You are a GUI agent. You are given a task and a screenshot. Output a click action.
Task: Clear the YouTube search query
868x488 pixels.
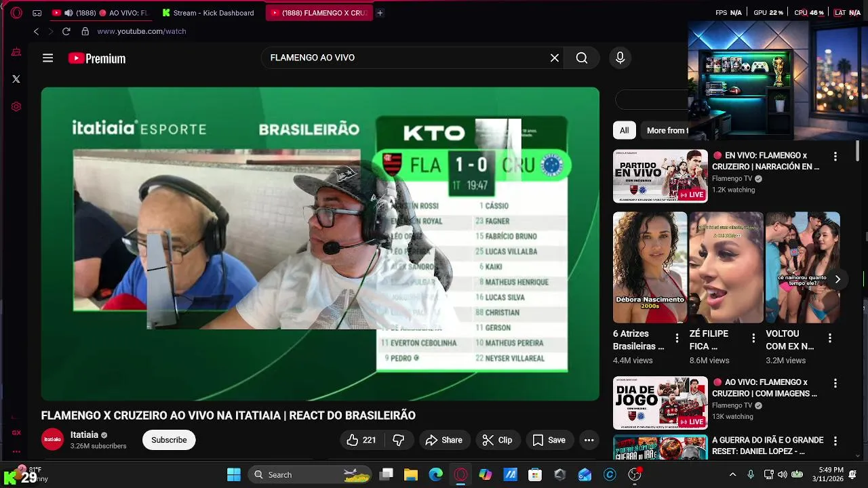coord(555,58)
